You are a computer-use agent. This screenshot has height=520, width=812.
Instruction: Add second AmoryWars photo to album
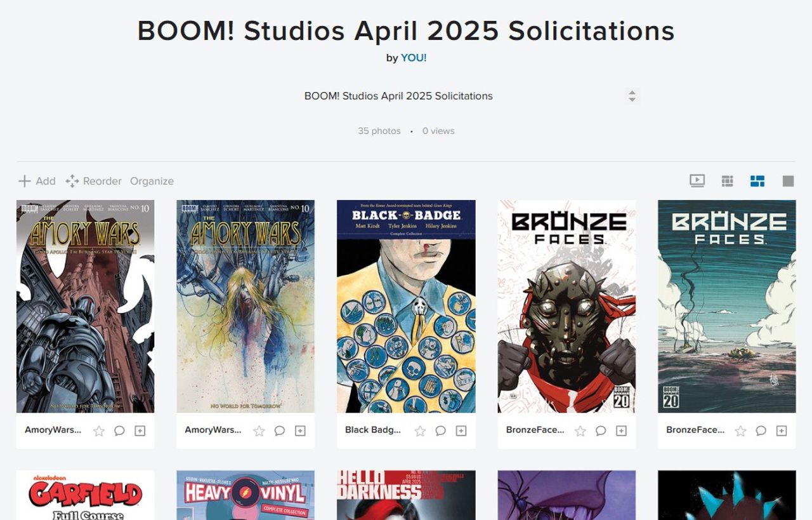300,430
